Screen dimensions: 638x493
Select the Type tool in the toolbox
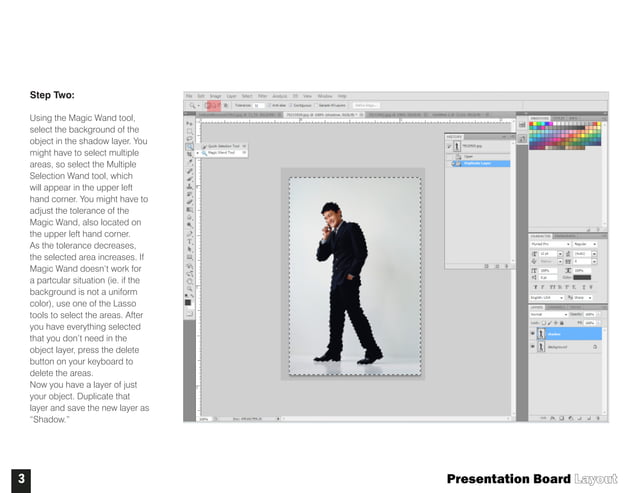(x=189, y=242)
